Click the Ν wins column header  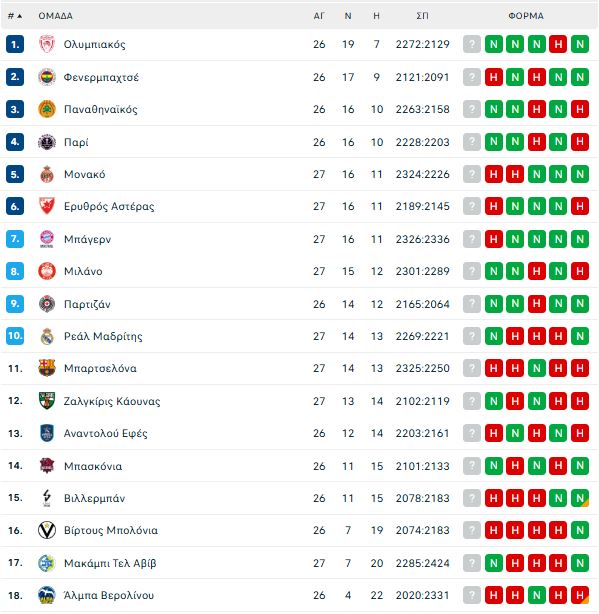point(348,16)
